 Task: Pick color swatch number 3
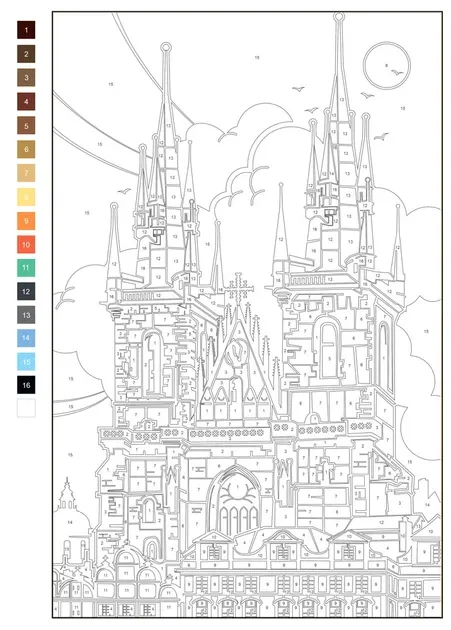[x=26, y=78]
